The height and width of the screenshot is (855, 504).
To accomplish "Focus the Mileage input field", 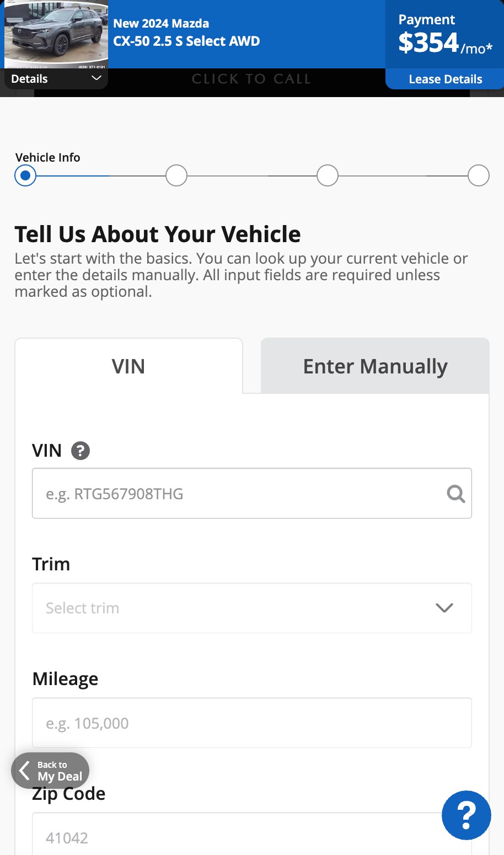I will tap(252, 723).
